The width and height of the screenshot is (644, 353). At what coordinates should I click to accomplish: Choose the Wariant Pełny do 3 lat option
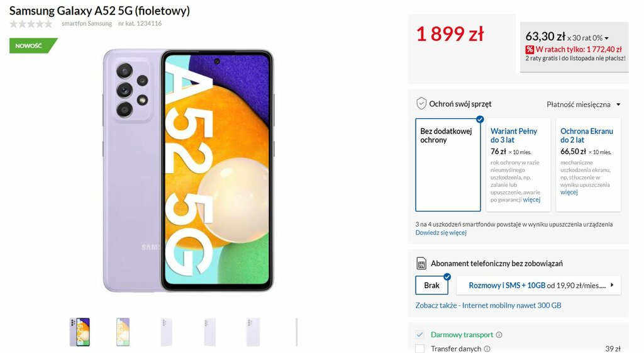click(518, 165)
